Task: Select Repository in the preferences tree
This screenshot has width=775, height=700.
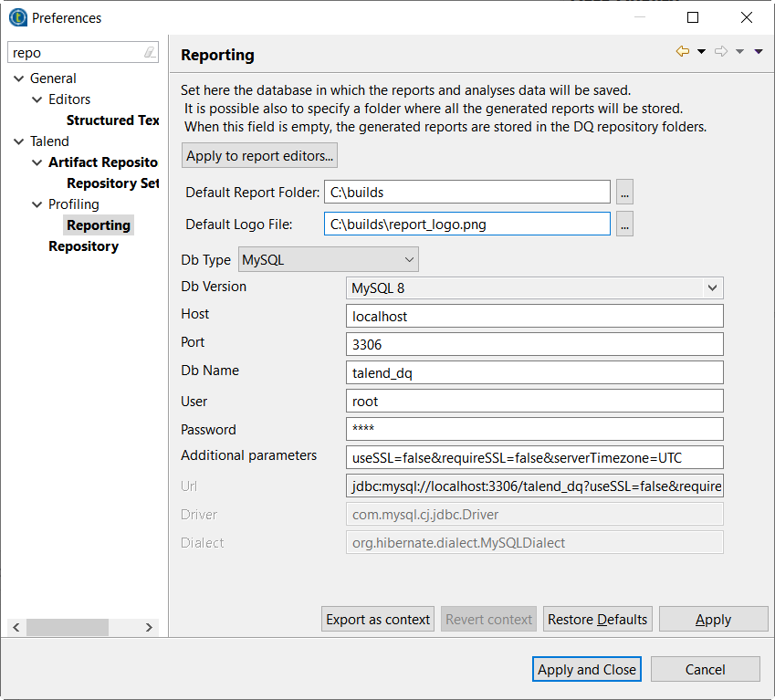Action: pos(83,246)
